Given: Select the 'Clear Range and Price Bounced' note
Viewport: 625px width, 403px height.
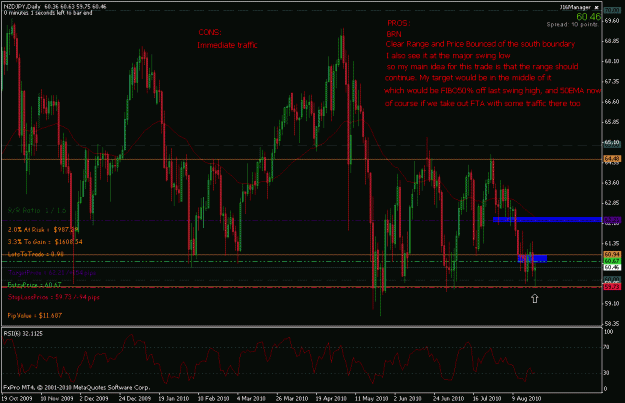Looking at the screenshot, I should (480, 44).
